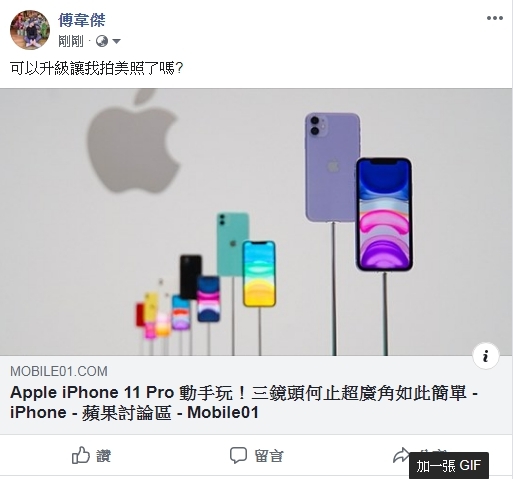The width and height of the screenshot is (513, 479).
Task: Click the globe privacy icon
Action: point(102,41)
